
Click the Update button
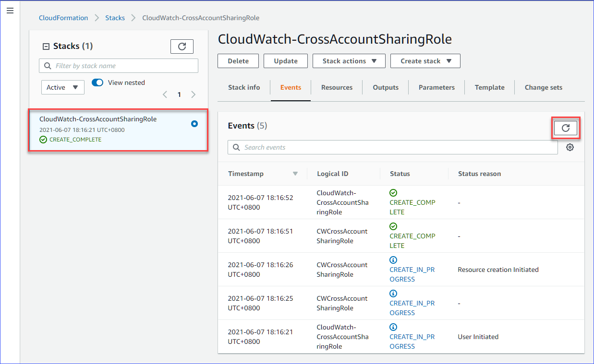tap(286, 61)
